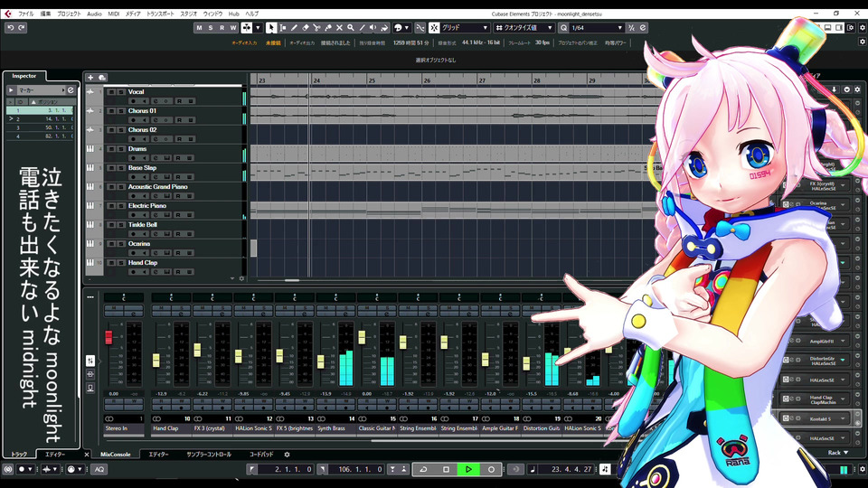
Task: Select the Mute X tool
Action: click(339, 28)
